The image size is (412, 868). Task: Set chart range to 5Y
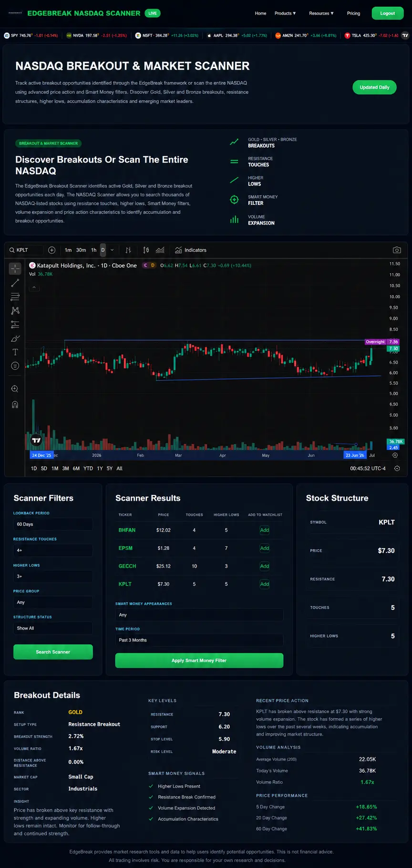(110, 469)
